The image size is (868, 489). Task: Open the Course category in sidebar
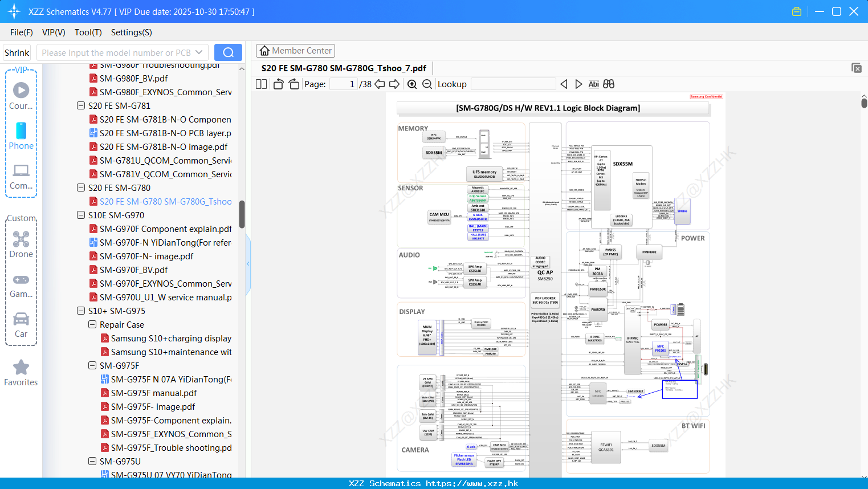pyautogui.click(x=21, y=96)
